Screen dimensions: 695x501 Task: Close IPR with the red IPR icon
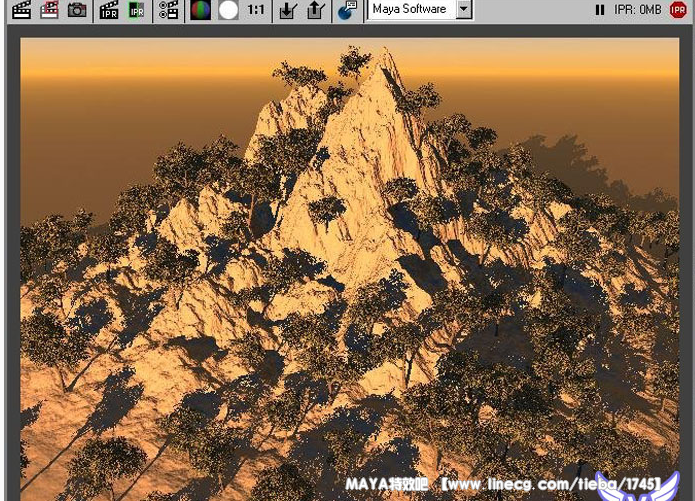pos(678,10)
